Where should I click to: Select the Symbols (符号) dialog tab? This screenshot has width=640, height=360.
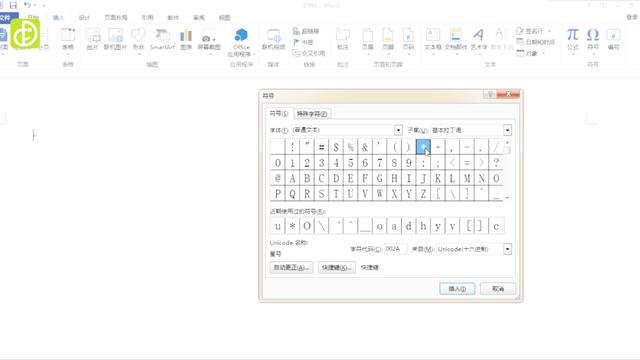coord(279,113)
